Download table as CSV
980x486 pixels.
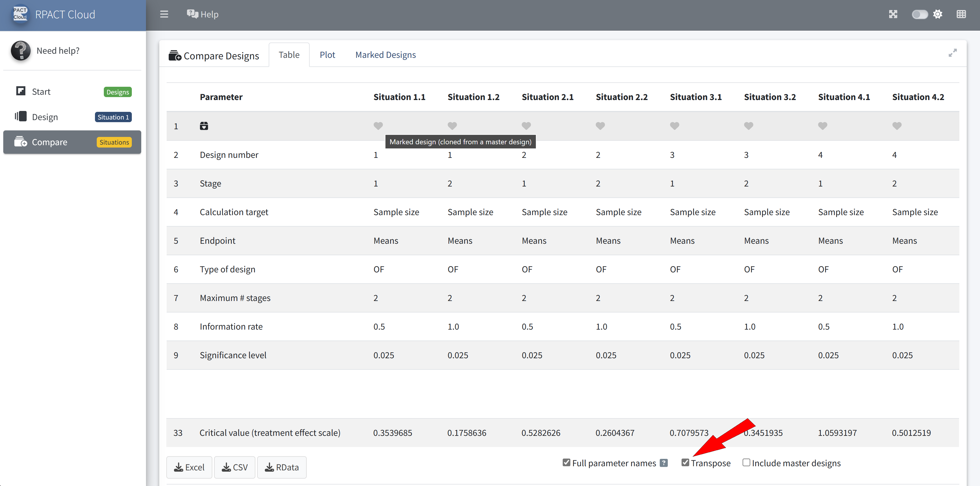pyautogui.click(x=234, y=467)
